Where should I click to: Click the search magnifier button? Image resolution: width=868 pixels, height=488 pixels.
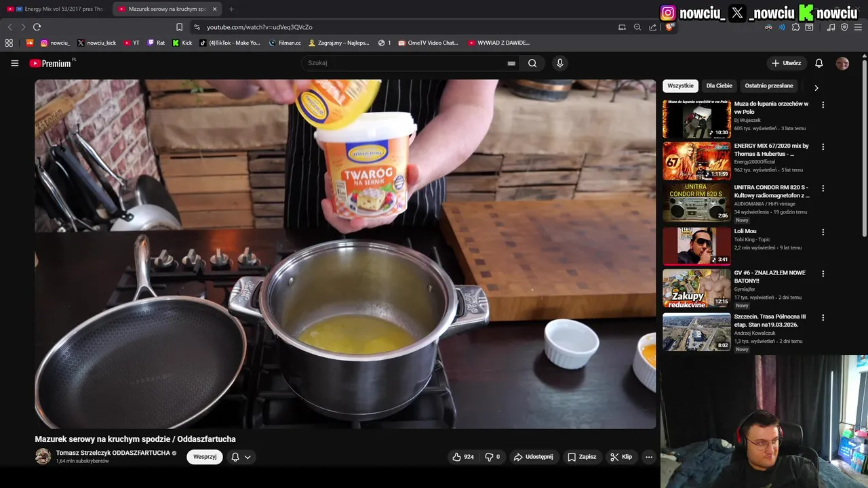[x=532, y=63]
